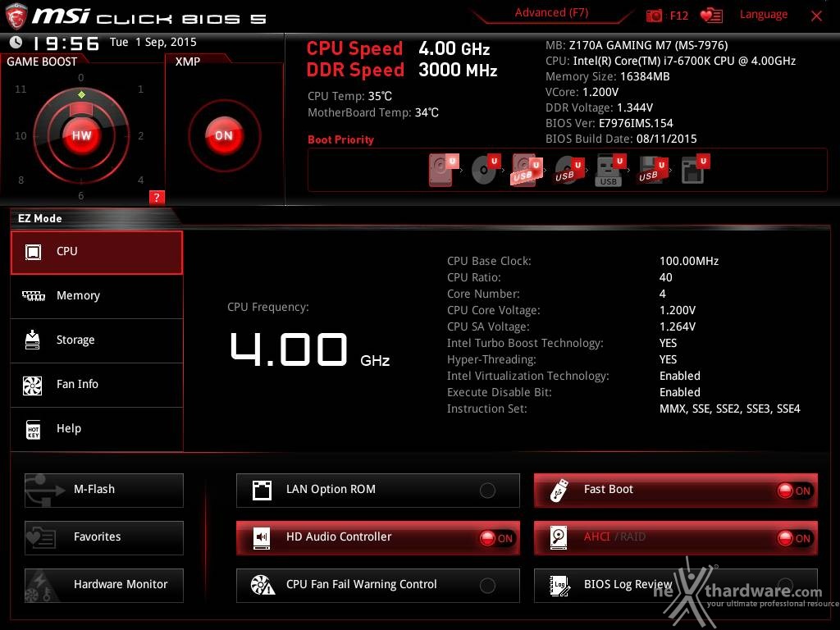Click the Boot Priority heading

340,139
